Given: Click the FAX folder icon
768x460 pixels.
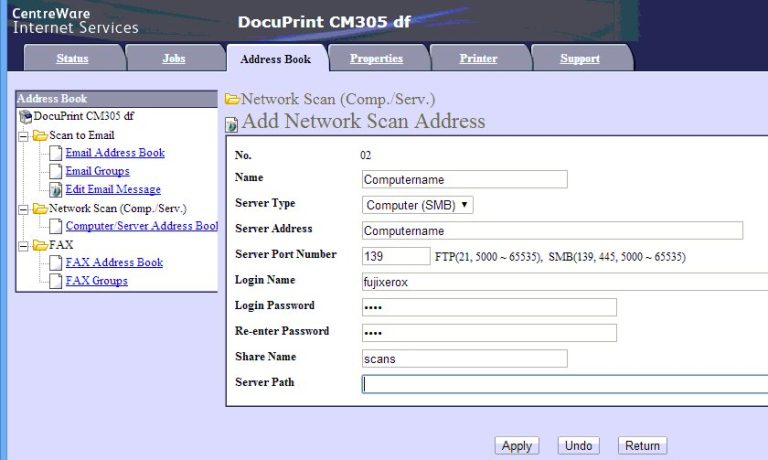Looking at the screenshot, I should 40,245.
